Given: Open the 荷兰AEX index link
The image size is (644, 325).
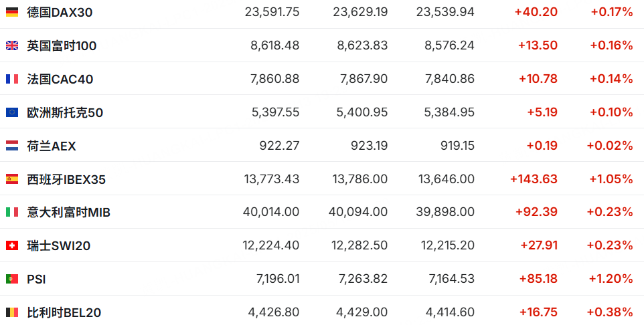Looking at the screenshot, I should pyautogui.click(x=52, y=146).
